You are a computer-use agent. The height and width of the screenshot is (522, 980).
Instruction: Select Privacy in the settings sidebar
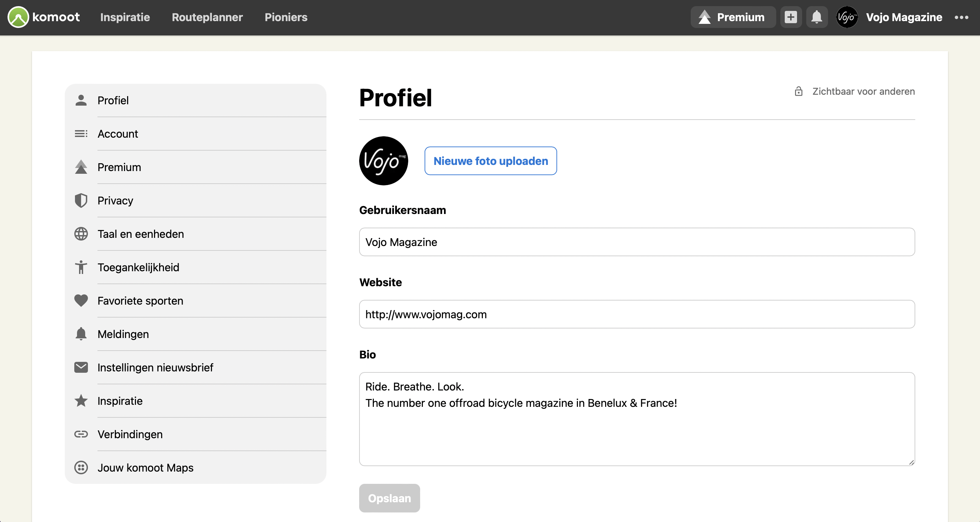point(196,200)
